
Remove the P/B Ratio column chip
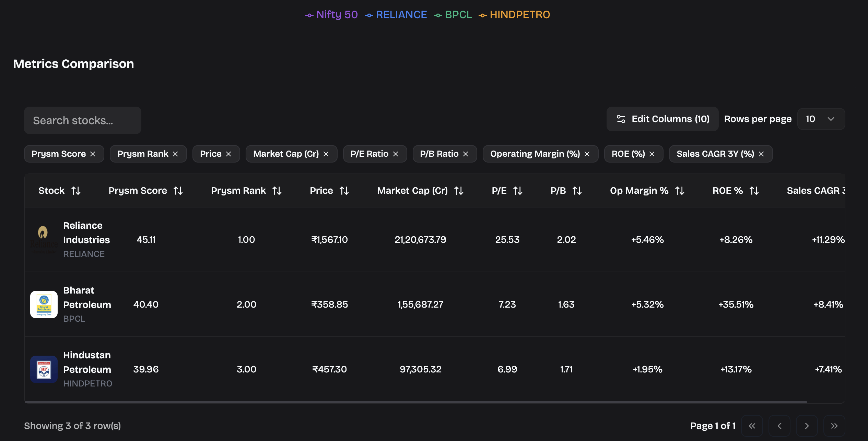coord(466,154)
